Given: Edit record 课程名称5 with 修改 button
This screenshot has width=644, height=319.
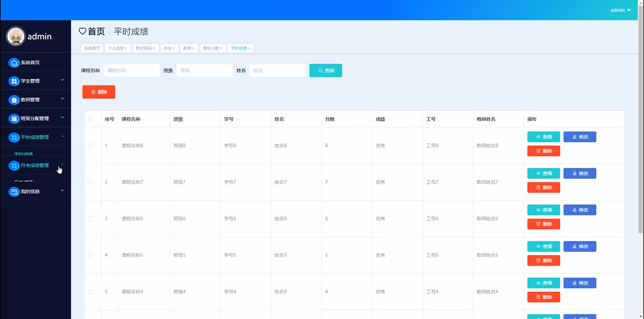Looking at the screenshot, I should pos(579,246).
